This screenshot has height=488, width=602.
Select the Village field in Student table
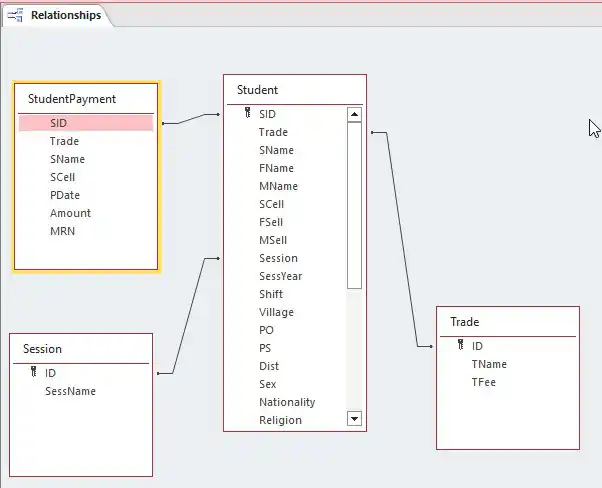click(x=276, y=312)
